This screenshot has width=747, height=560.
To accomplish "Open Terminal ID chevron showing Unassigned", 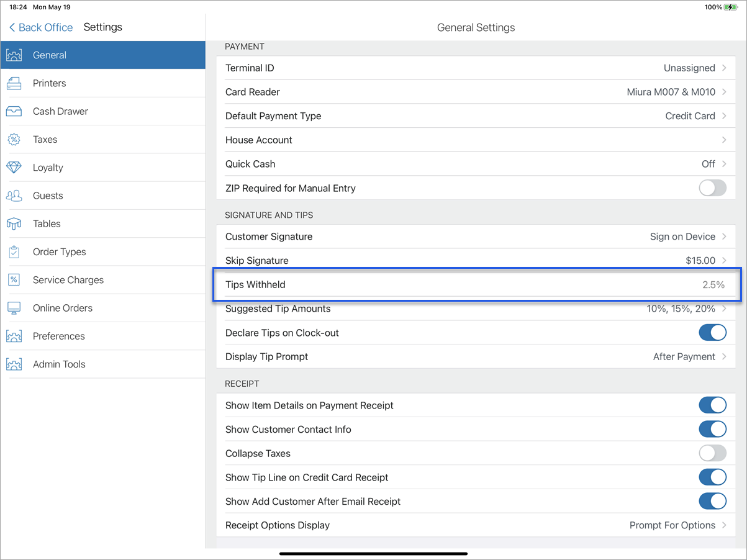I will [724, 68].
